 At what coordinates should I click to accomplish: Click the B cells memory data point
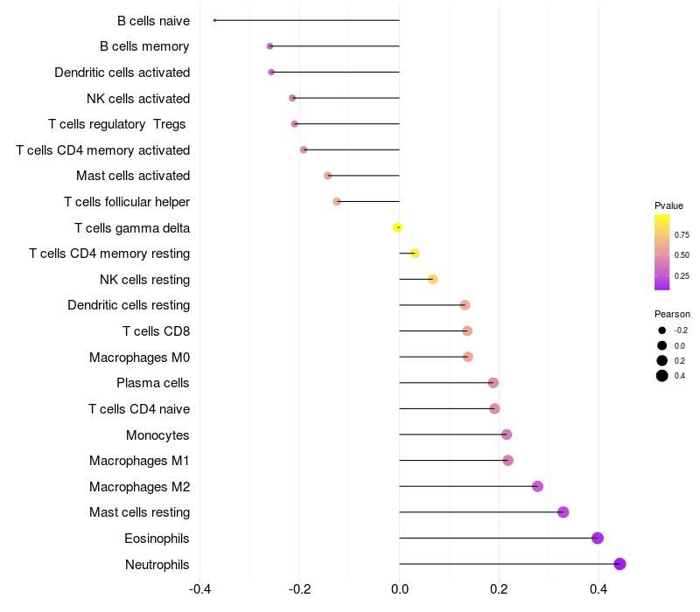tap(269, 45)
